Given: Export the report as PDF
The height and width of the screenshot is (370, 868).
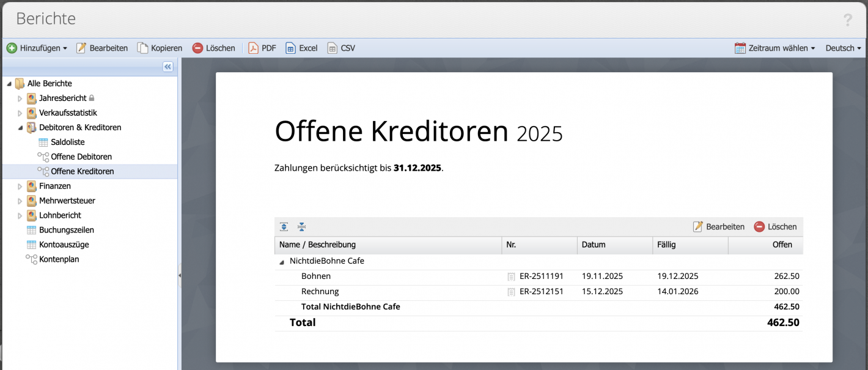Looking at the screenshot, I should 262,48.
